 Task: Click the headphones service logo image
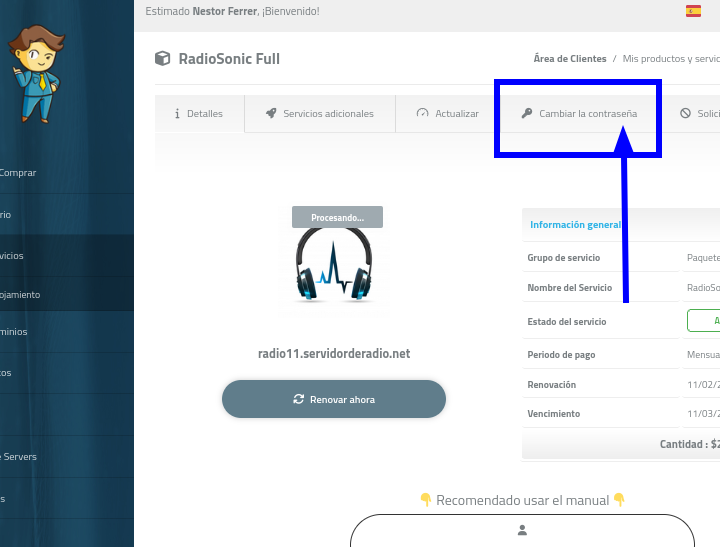(x=334, y=264)
